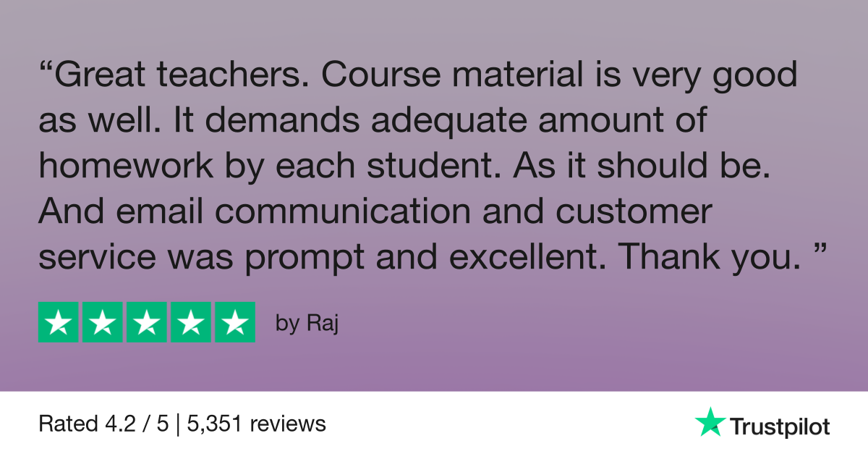This screenshot has width=868, height=454.
Task: Click reviewer name 'by Raj'
Action: tap(307, 324)
